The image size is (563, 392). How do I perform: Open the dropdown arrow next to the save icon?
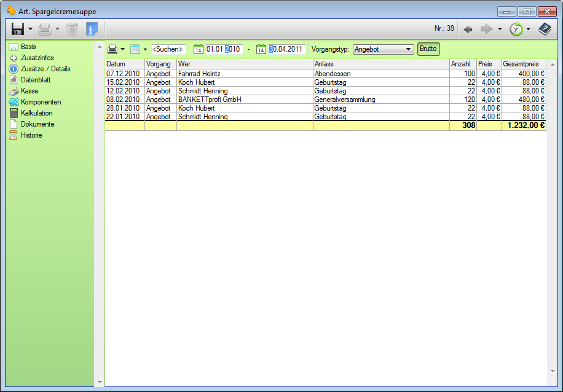[x=30, y=29]
